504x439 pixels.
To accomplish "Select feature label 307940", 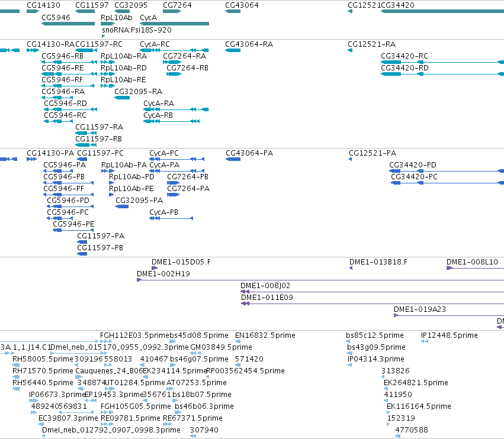I will tap(204, 430).
